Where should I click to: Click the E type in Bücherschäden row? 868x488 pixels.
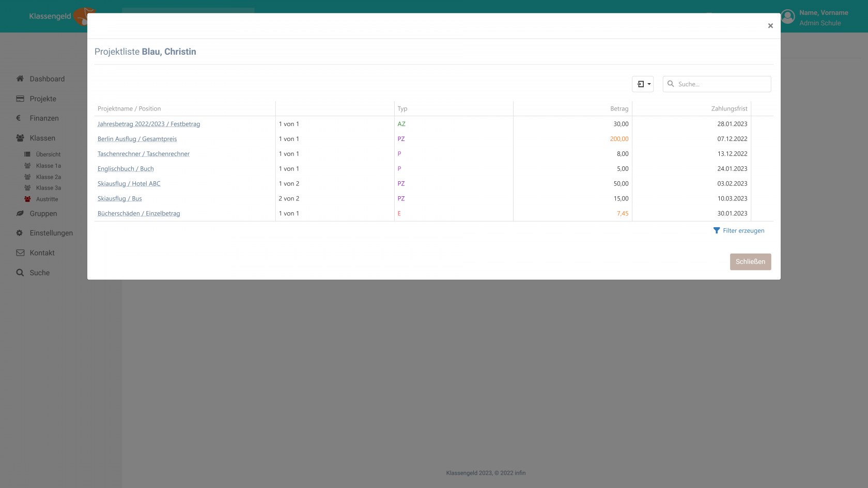(399, 214)
